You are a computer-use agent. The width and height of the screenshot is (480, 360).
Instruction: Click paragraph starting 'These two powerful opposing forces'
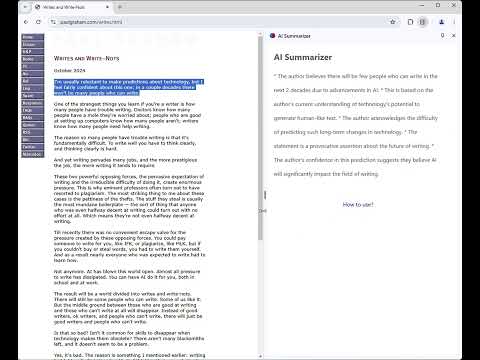pos(129,199)
